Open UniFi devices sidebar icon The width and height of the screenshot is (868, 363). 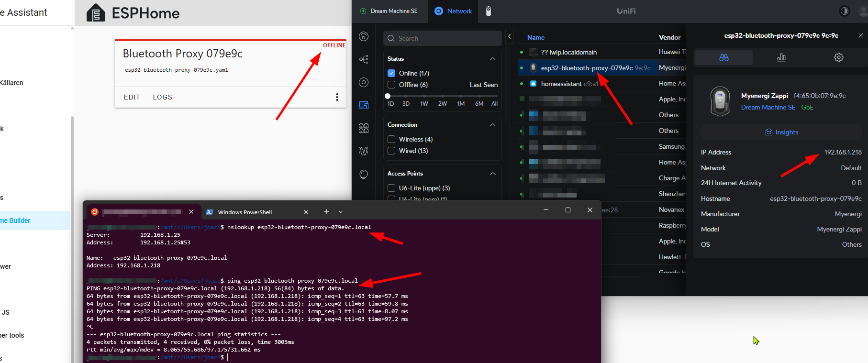pos(364,82)
